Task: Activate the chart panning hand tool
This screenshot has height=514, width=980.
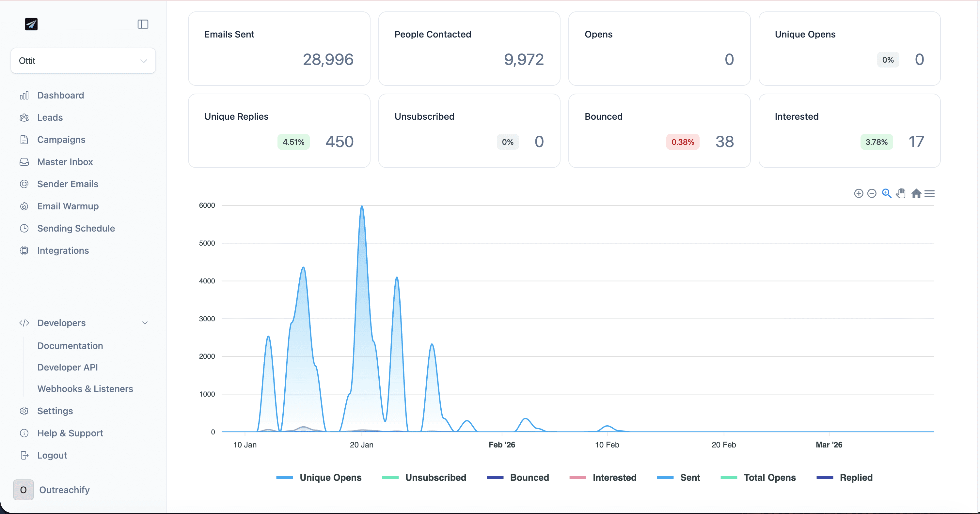Action: pyautogui.click(x=900, y=193)
